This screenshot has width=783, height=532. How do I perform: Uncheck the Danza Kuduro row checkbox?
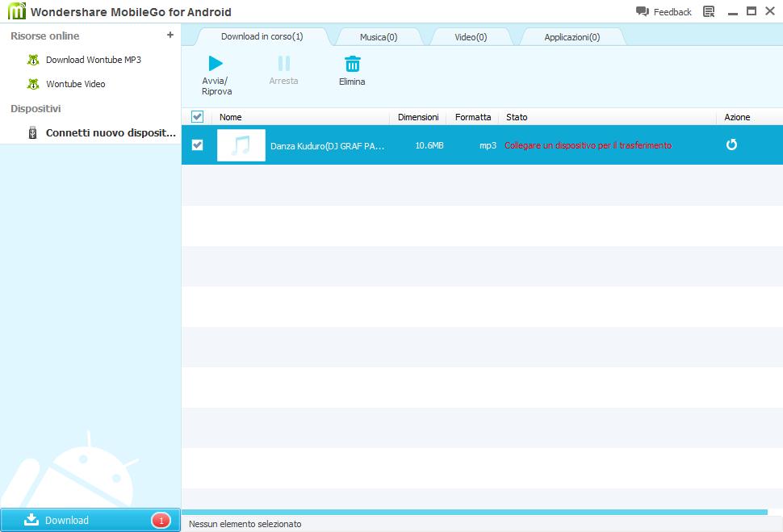tap(197, 145)
